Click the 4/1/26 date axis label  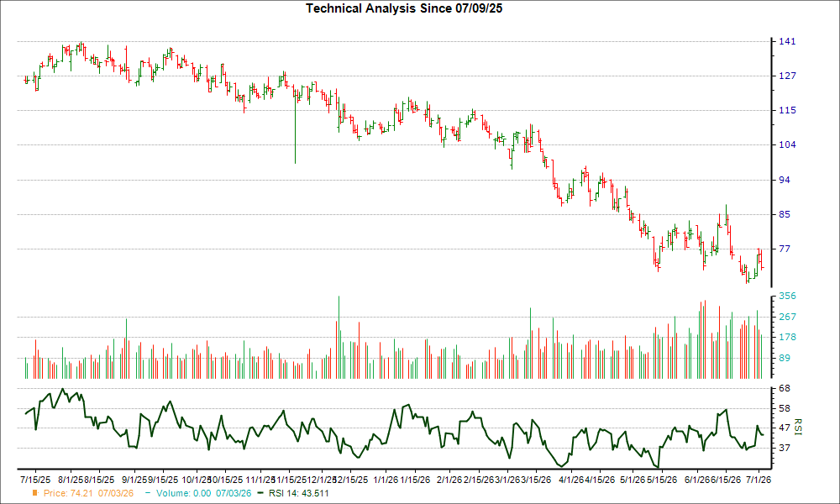571,480
